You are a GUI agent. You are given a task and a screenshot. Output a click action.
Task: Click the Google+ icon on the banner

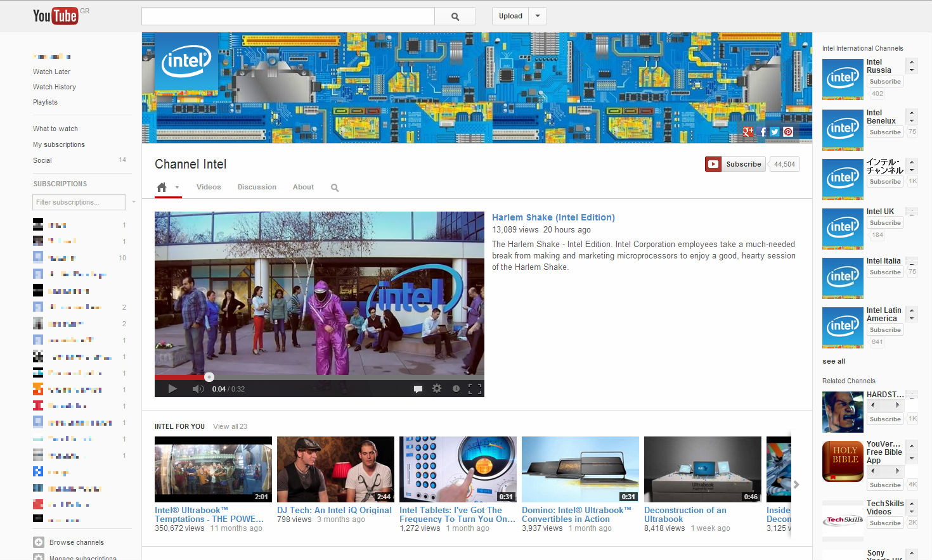click(x=748, y=132)
